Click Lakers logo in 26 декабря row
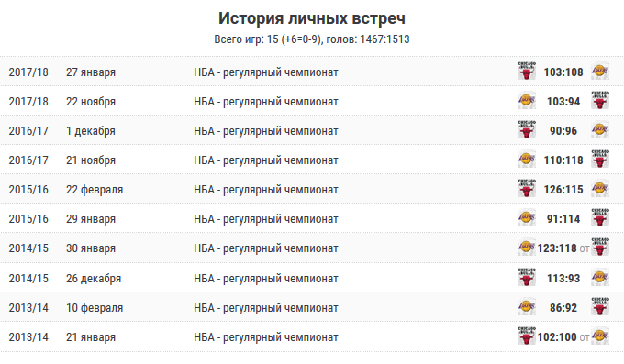The height and width of the screenshot is (364, 624). (600, 278)
